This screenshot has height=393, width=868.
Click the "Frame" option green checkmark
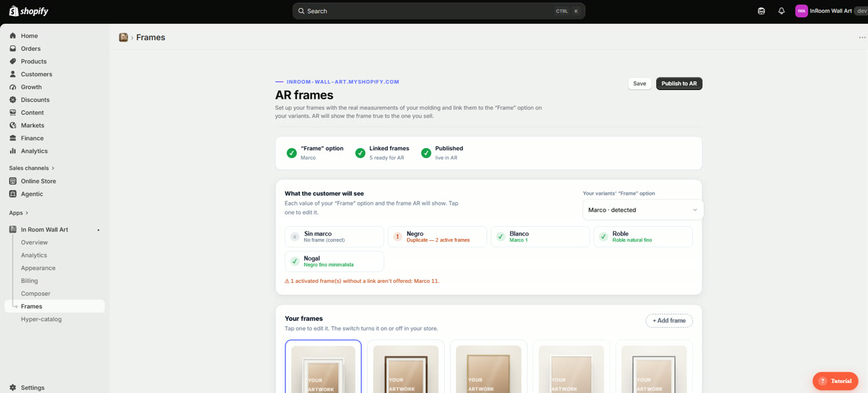[292, 153]
